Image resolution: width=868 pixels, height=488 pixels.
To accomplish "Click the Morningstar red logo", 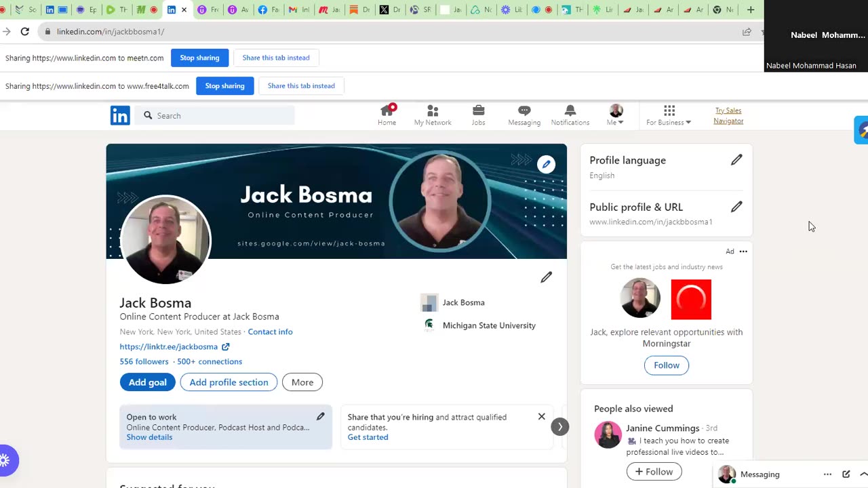I will pos(691,299).
